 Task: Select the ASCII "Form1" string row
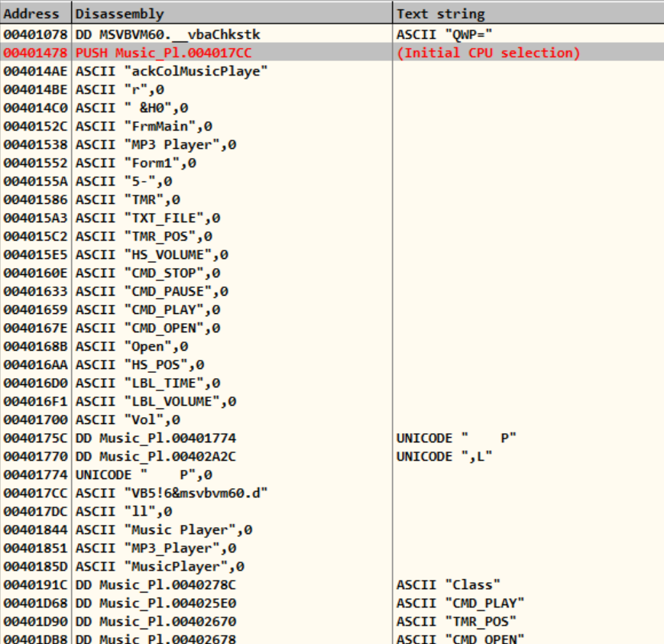(332, 163)
